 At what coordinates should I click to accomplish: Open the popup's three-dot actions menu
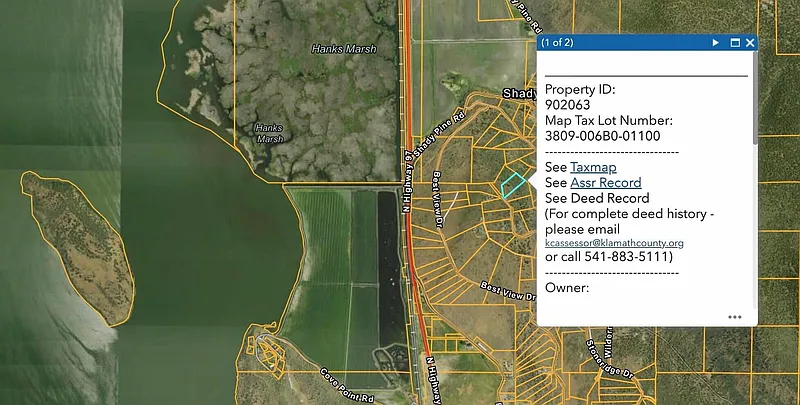pyautogui.click(x=735, y=317)
